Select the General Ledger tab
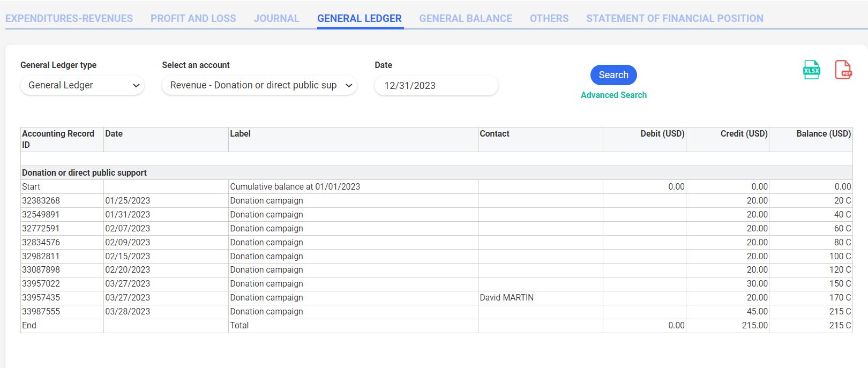 tap(359, 18)
